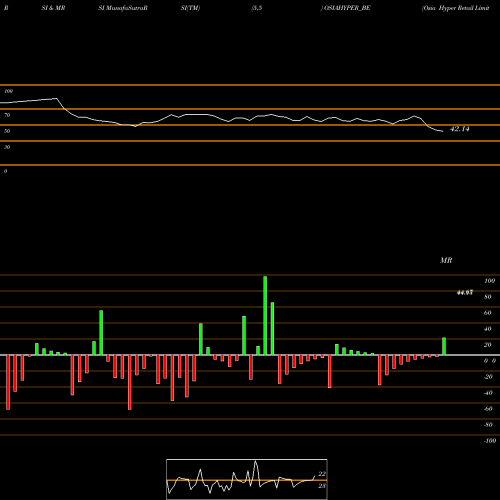
Task: Click the tallest green bar in MR histogram
Action: (x=265, y=315)
